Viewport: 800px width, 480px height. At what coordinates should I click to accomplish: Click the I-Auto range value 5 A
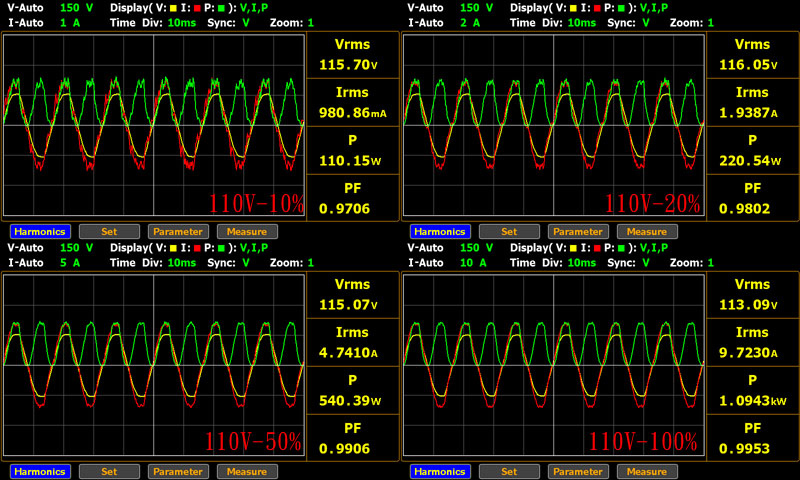[70, 263]
